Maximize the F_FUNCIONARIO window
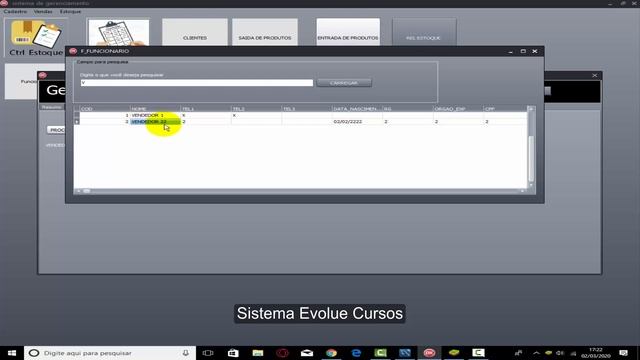Screen dimensions: 640x360 pyautogui.click(x=523, y=51)
